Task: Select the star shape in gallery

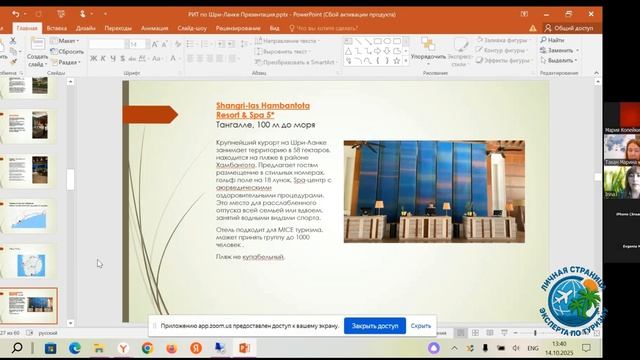Action: pyautogui.click(x=397, y=61)
